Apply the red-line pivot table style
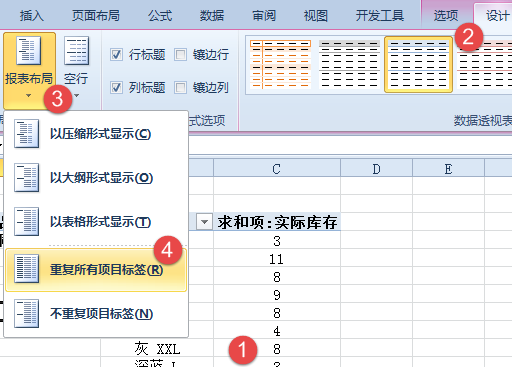The height and width of the screenshot is (367, 512). (484, 64)
